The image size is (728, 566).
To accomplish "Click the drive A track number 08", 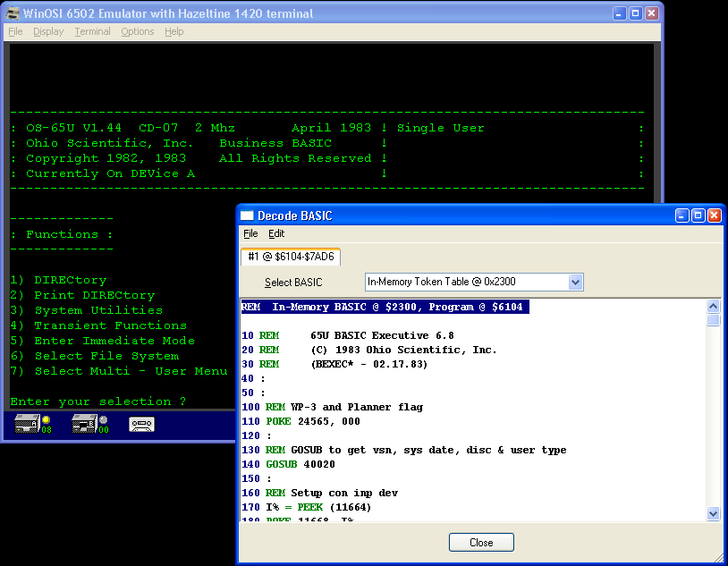I will (47, 430).
